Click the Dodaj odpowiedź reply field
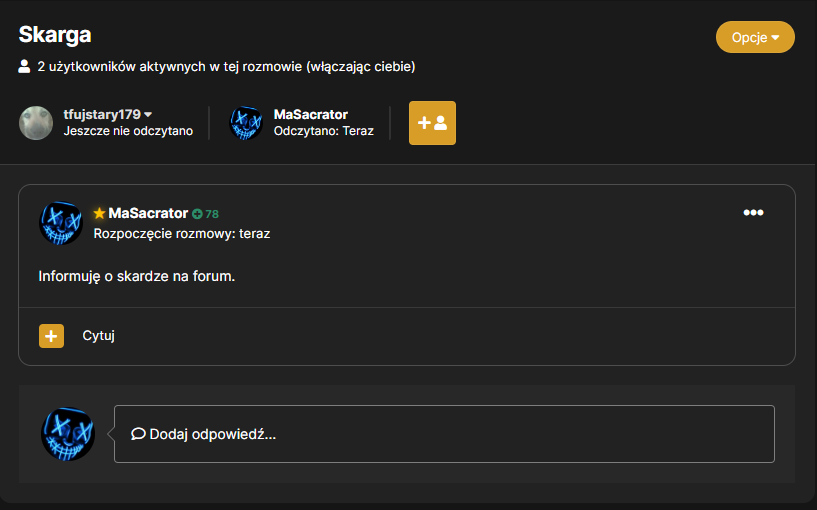Image resolution: width=817 pixels, height=510 pixels. click(444, 434)
